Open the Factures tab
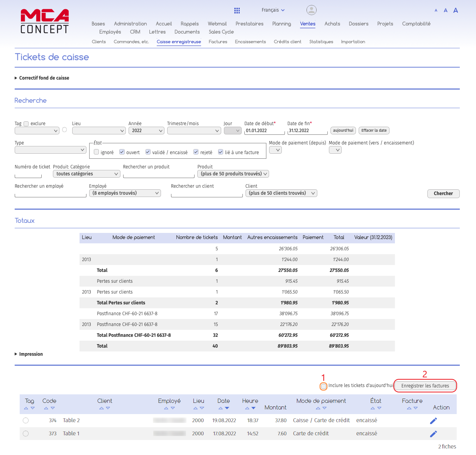476x455 pixels. click(218, 42)
